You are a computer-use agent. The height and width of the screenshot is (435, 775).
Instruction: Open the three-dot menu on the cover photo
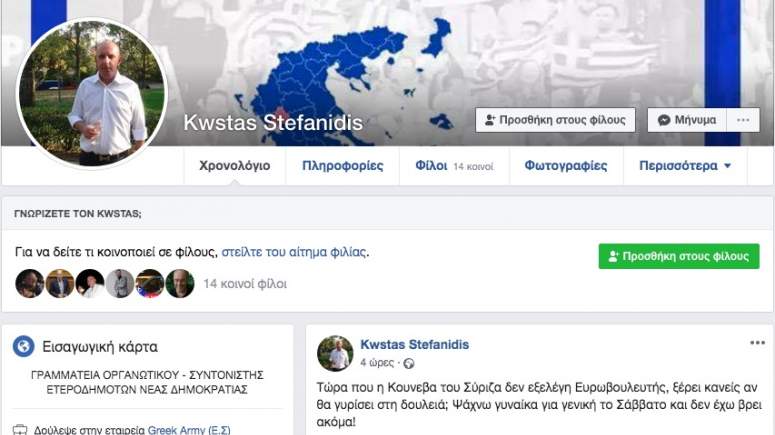[x=743, y=120]
